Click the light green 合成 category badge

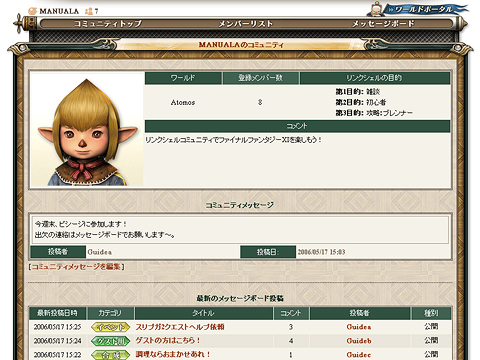(x=111, y=355)
